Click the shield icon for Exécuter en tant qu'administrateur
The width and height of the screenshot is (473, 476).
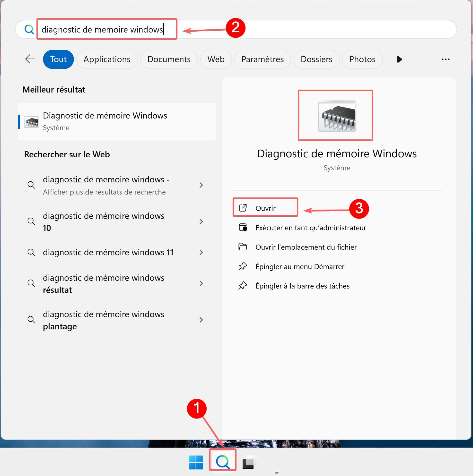click(243, 227)
